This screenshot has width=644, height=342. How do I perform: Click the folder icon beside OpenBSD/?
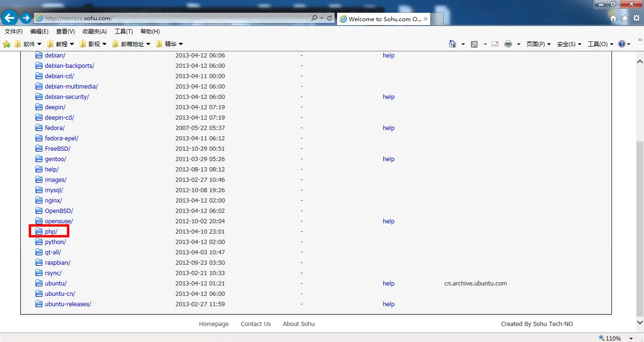pos(39,211)
